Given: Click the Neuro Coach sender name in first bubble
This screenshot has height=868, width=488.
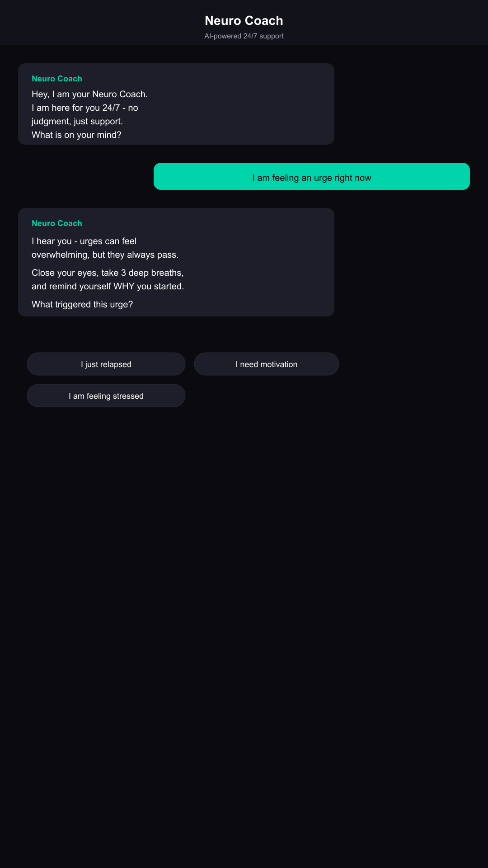Looking at the screenshot, I should click(56, 78).
